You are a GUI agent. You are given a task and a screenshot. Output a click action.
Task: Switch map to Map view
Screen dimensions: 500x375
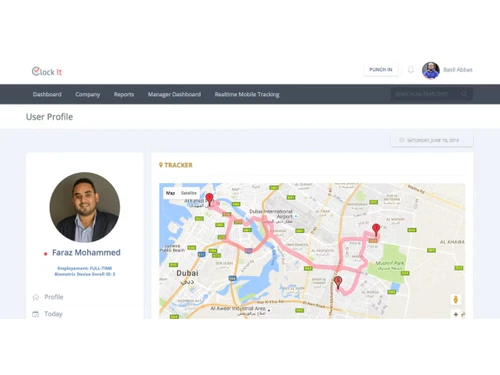point(170,193)
